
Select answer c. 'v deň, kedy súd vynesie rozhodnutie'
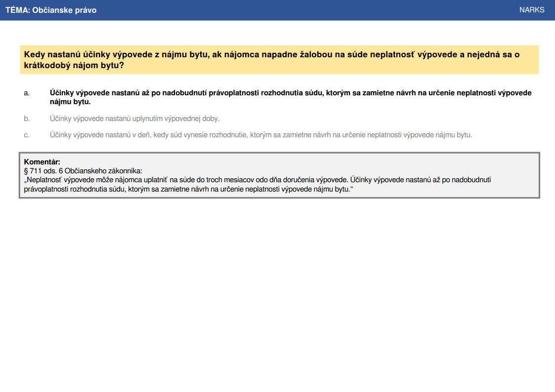pos(261,135)
